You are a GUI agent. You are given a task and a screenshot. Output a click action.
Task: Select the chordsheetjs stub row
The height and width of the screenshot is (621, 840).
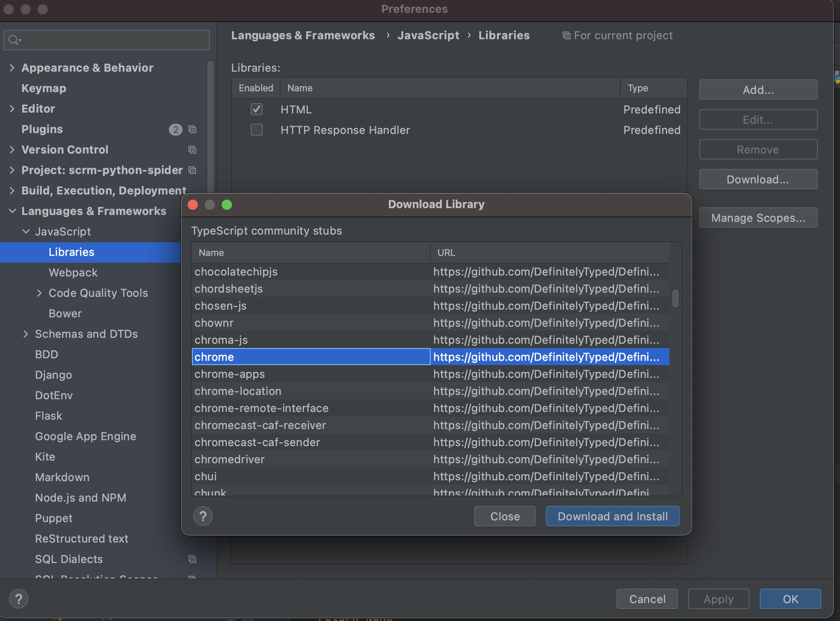coord(431,289)
